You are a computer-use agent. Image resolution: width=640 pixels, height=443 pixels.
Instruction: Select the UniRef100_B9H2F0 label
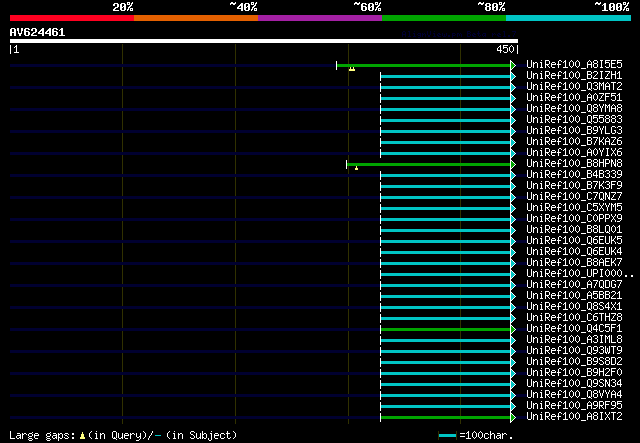coord(574,373)
